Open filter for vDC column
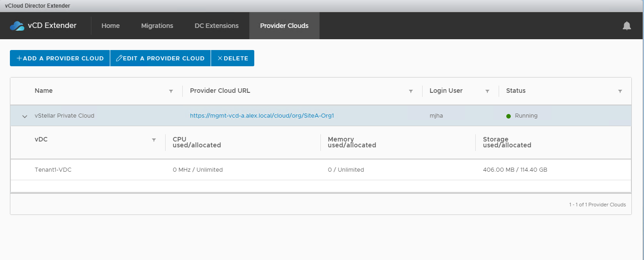644x260 pixels. pyautogui.click(x=154, y=140)
